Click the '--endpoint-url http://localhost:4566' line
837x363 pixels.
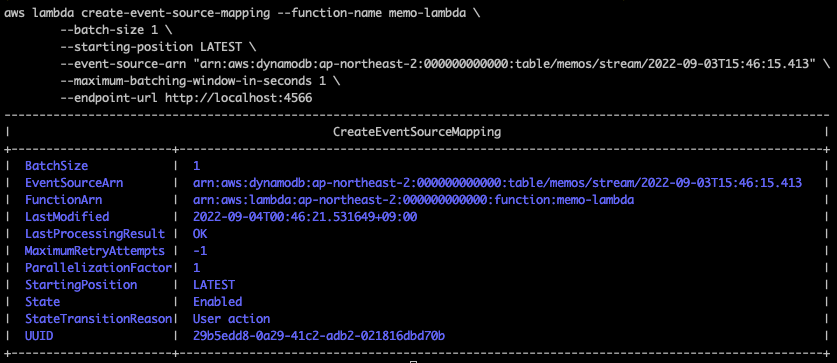pos(186,98)
